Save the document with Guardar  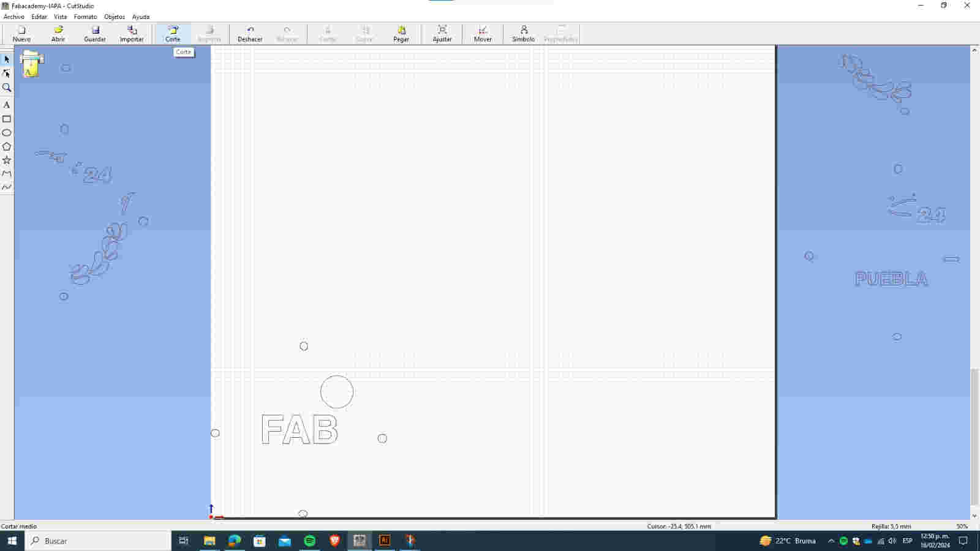point(95,34)
